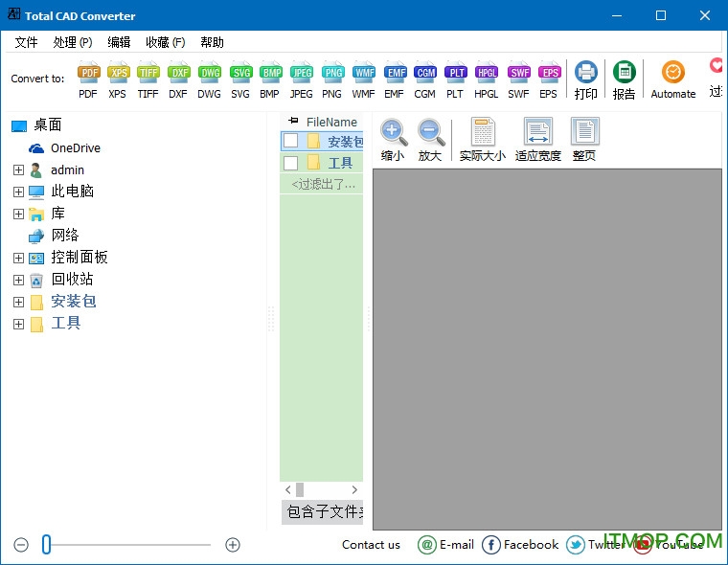Screen dimensions: 728x565
Task: Select 网络 in folder tree
Action: click(54, 236)
